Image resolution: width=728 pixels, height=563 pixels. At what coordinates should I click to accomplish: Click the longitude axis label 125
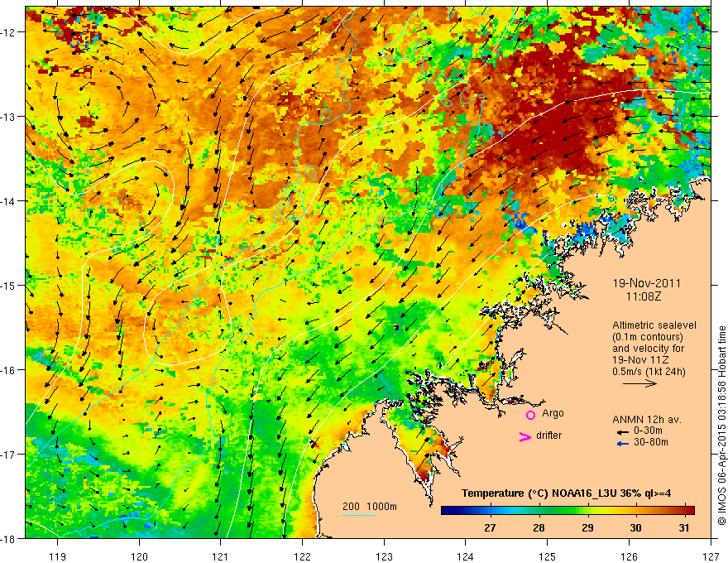point(548,556)
